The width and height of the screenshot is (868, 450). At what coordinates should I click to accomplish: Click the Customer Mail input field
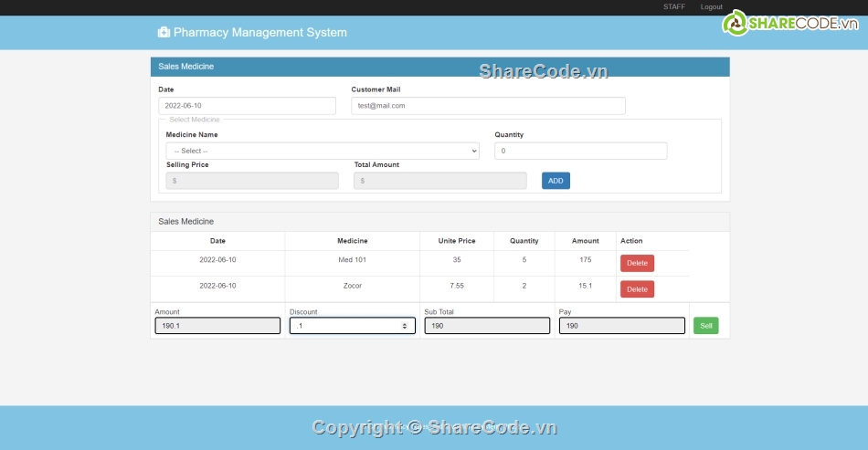[488, 106]
